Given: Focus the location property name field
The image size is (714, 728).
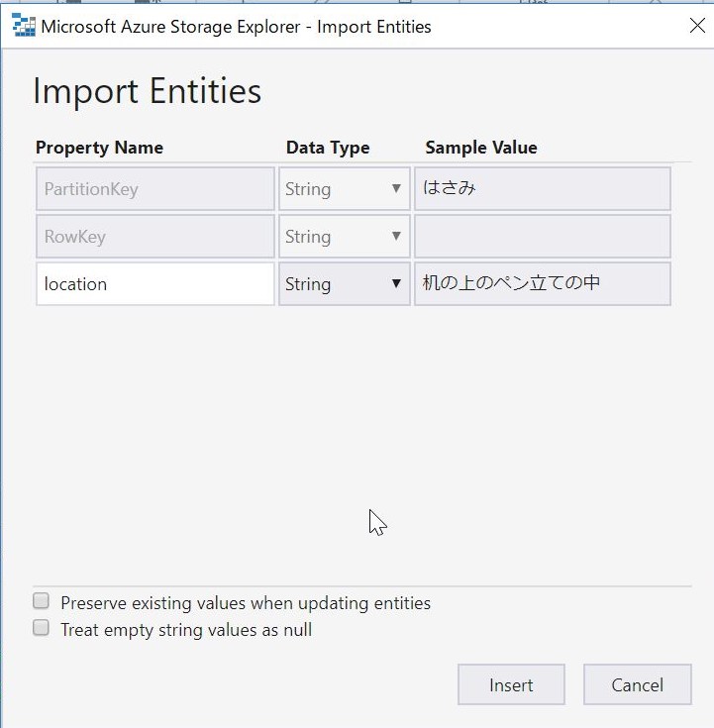Looking at the screenshot, I should click(155, 283).
